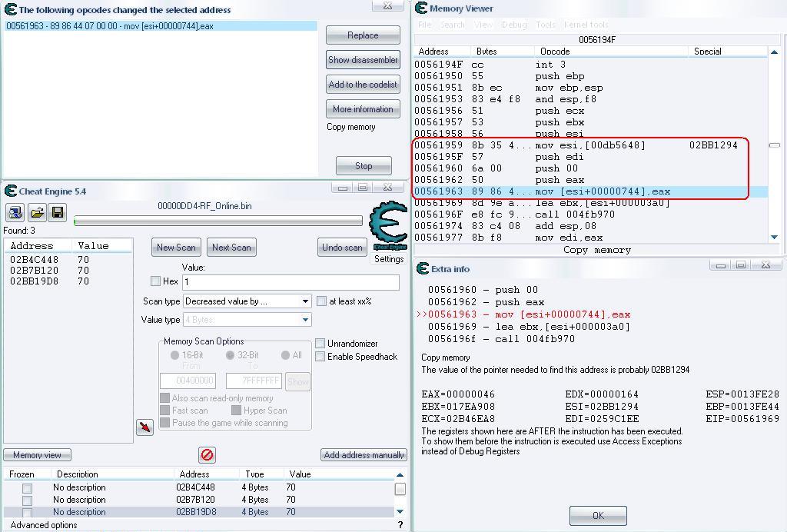Toggle 'Pause the game while scanning' checkbox
This screenshot has width=787, height=532.
tap(164, 423)
